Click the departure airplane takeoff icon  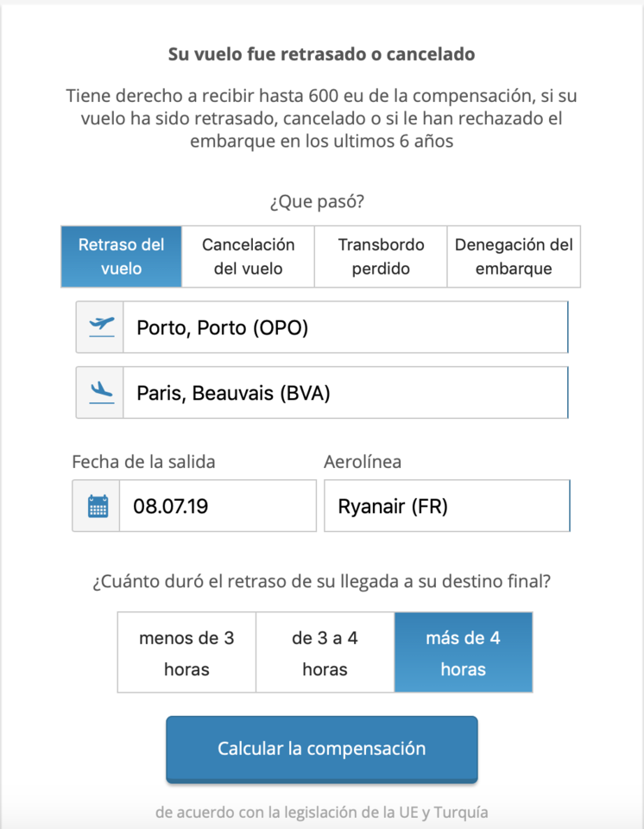99,326
